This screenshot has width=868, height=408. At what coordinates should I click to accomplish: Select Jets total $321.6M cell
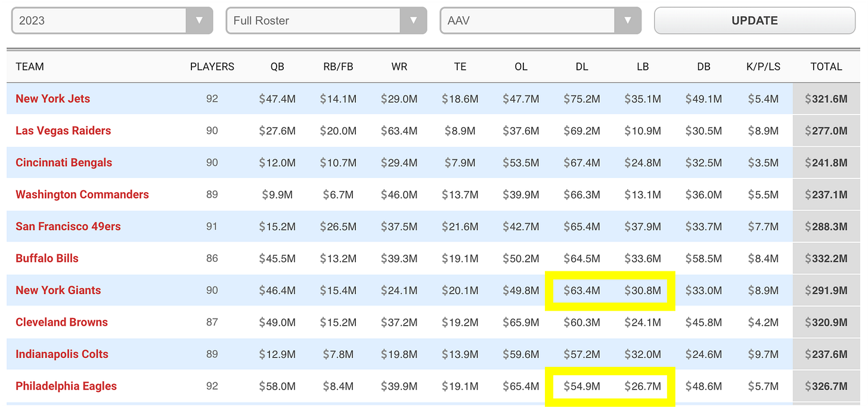[826, 99]
